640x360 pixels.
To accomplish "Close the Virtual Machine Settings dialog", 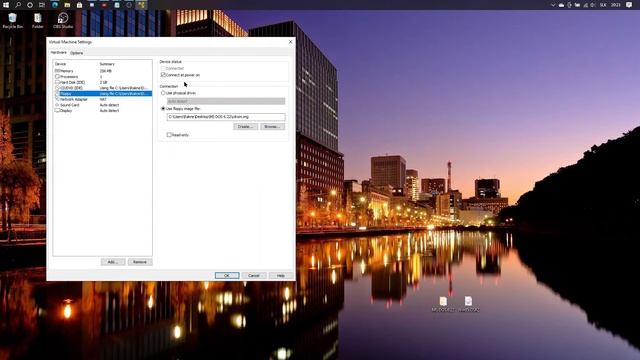I will point(290,42).
